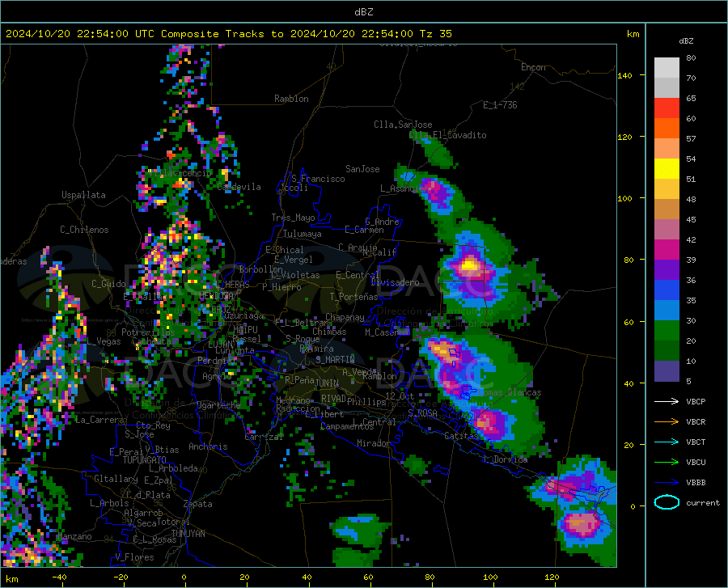Select the dark green 10–20 dBZ swatch
Screen dimensions: 728x588
[x=667, y=351]
